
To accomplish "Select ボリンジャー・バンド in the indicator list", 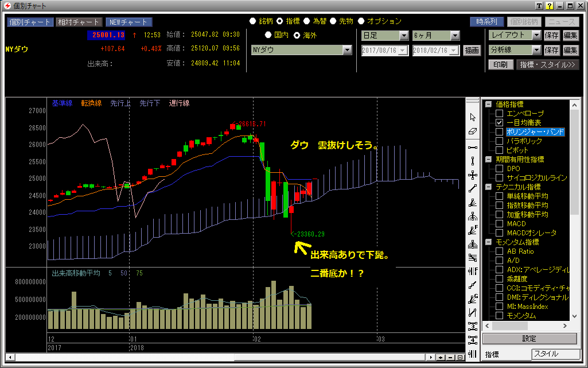I will pos(535,132).
